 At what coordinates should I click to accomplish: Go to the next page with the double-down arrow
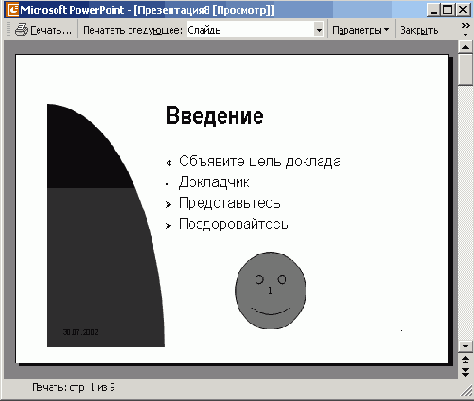[x=465, y=372]
